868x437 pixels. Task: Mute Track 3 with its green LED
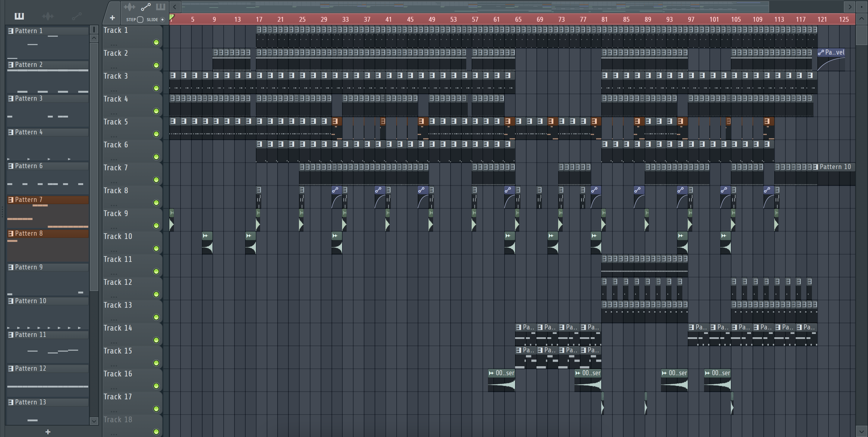coord(156,88)
